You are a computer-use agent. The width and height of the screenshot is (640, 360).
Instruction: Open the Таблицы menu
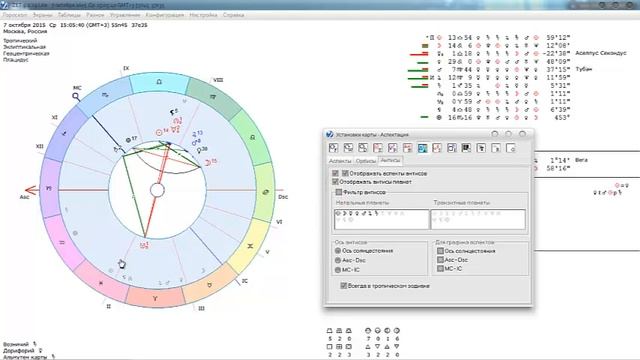pos(69,15)
